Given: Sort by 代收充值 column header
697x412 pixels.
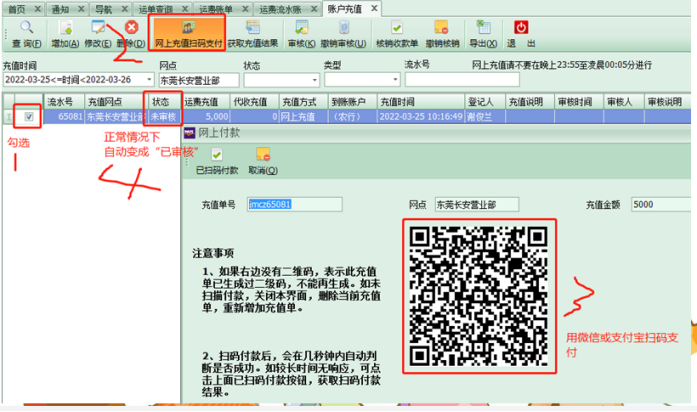Looking at the screenshot, I should 255,102.
